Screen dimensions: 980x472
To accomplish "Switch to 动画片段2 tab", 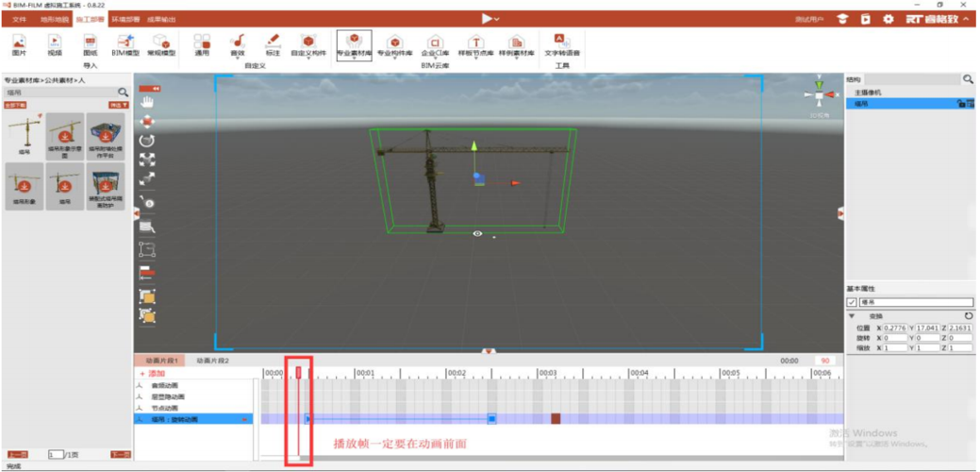I will tap(212, 361).
